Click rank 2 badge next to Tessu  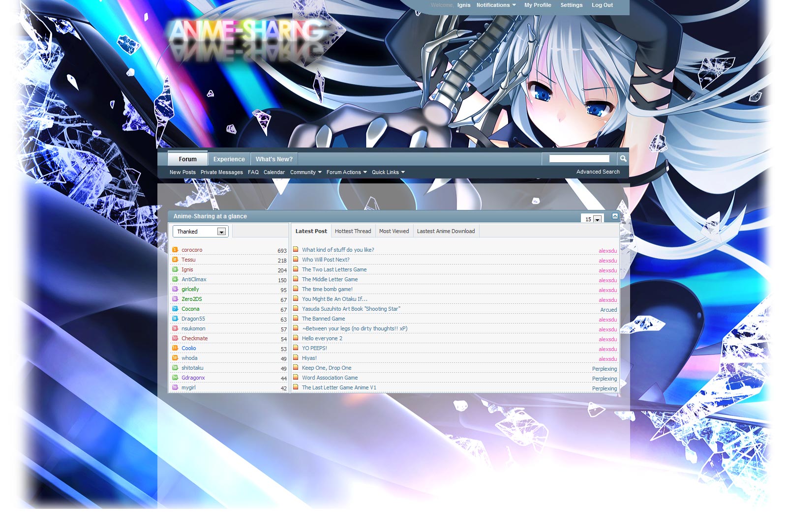point(175,260)
